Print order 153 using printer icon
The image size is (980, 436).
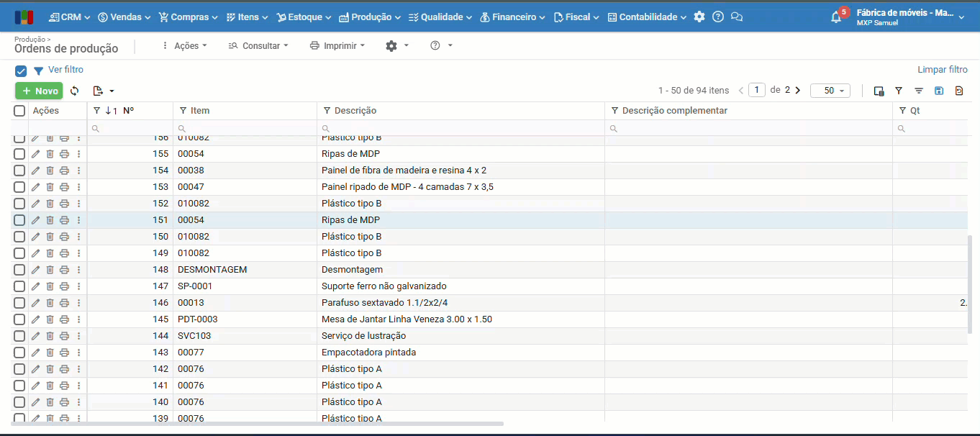point(64,187)
